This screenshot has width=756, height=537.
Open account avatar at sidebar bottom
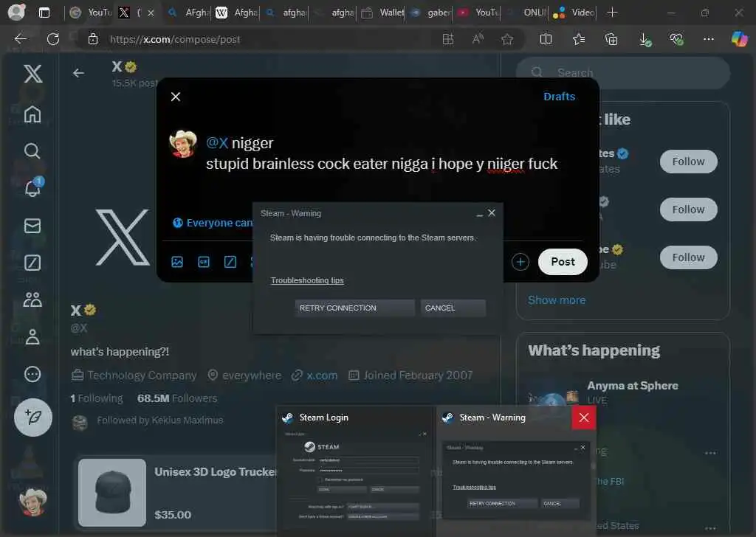tap(32, 502)
